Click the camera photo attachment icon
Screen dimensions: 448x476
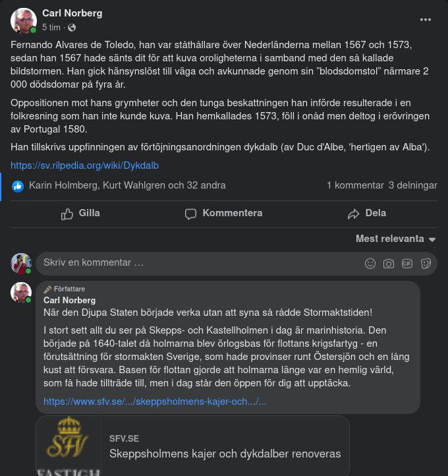389,264
